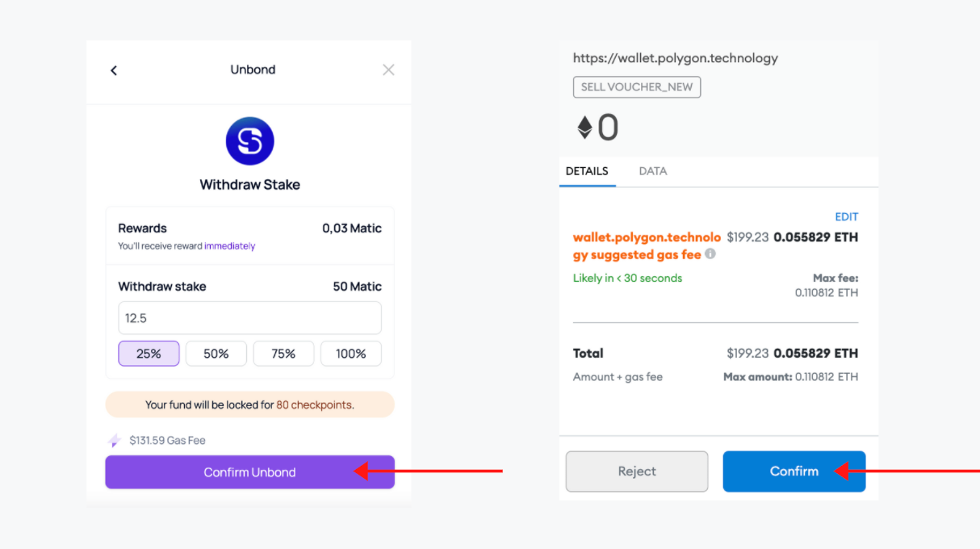Screen dimensions: 980x549
Task: Reject the transaction
Action: point(636,471)
